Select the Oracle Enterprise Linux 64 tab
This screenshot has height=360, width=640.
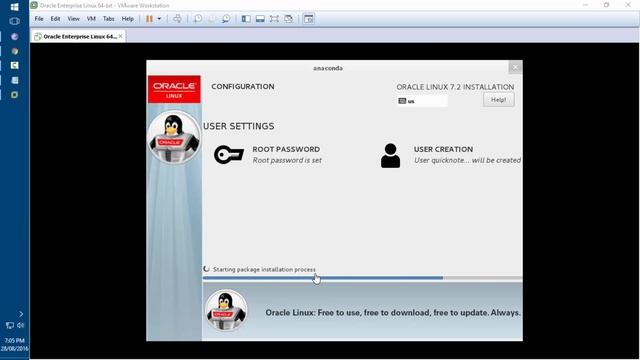(x=78, y=36)
